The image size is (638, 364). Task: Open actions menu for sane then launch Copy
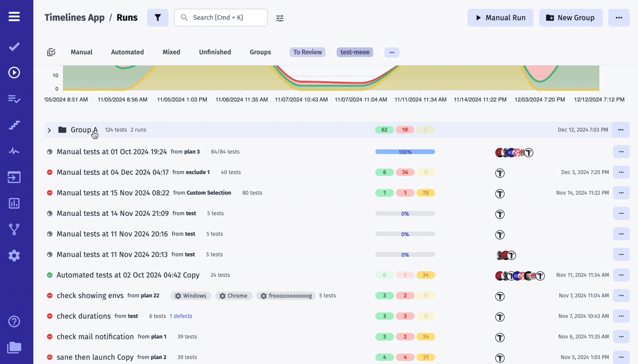[x=621, y=357]
